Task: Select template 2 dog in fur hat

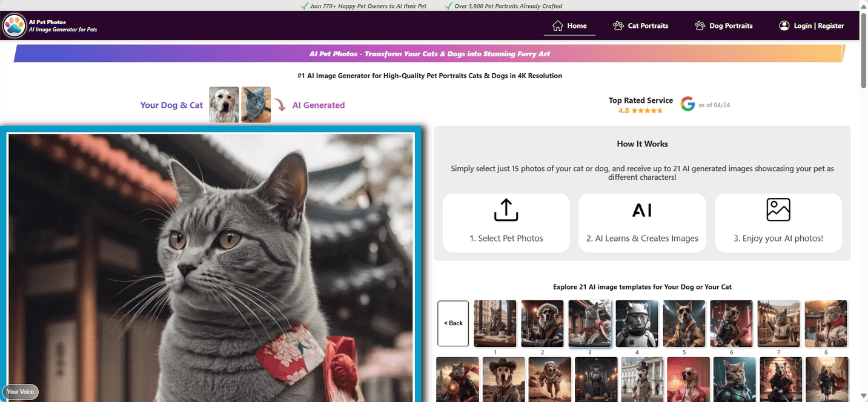Action: [542, 323]
